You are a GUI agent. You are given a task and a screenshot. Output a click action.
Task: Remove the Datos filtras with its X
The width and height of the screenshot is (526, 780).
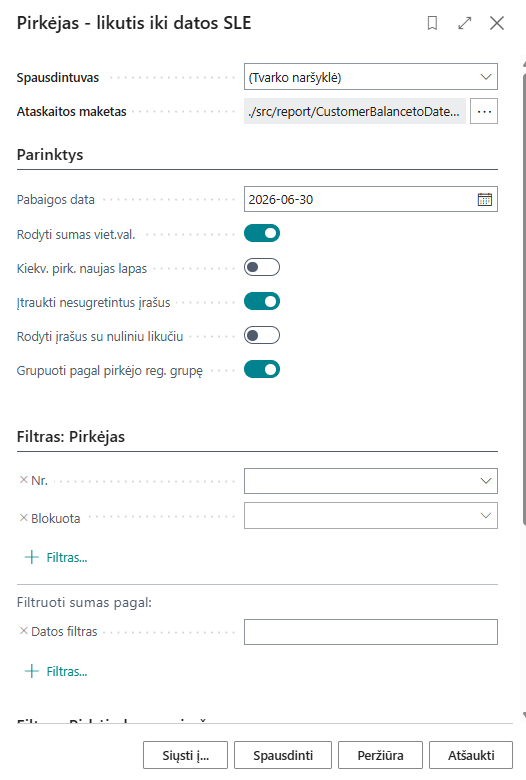(x=23, y=631)
